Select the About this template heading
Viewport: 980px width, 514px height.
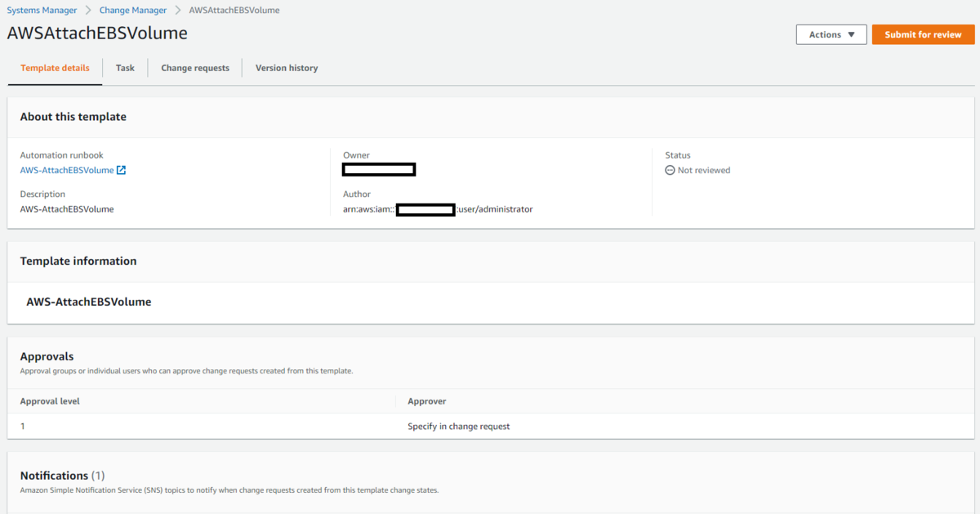tap(73, 117)
